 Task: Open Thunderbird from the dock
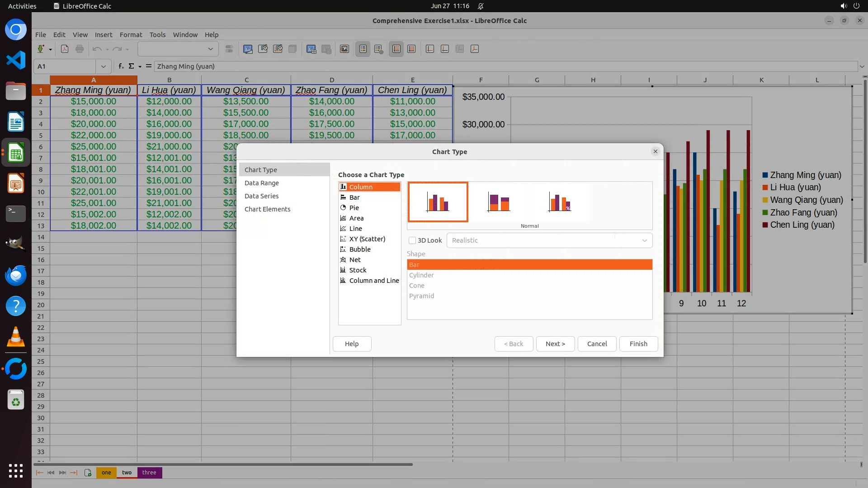point(16,275)
